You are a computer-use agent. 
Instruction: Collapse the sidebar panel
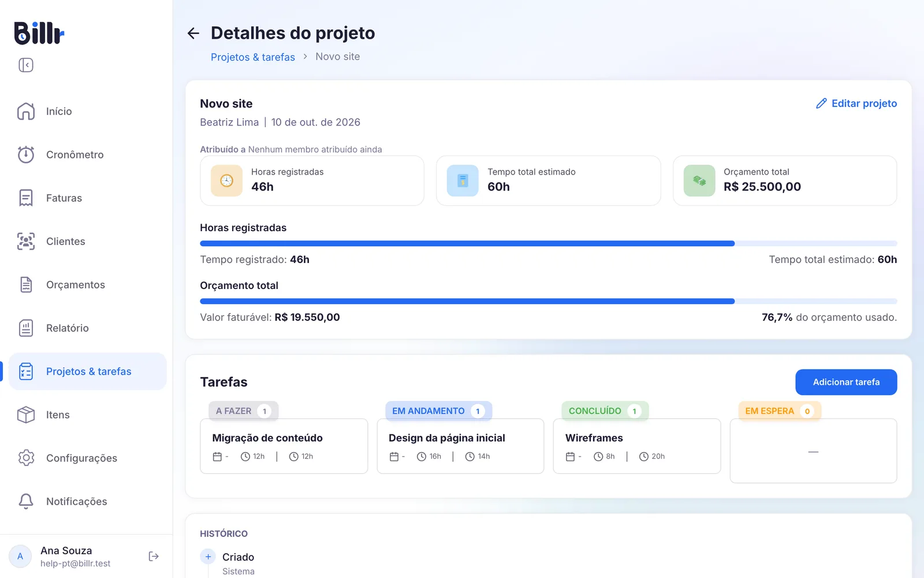coord(26,65)
